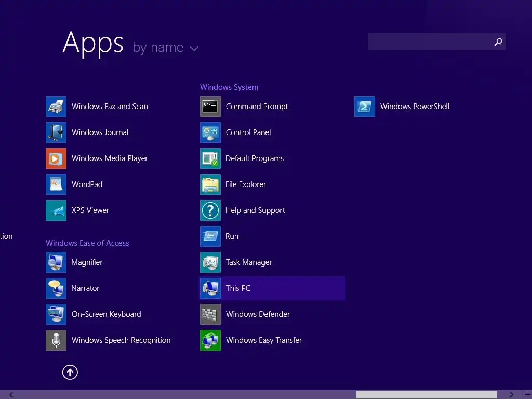Open the Magnifier icon
This screenshot has height=399, width=532.
[56, 262]
